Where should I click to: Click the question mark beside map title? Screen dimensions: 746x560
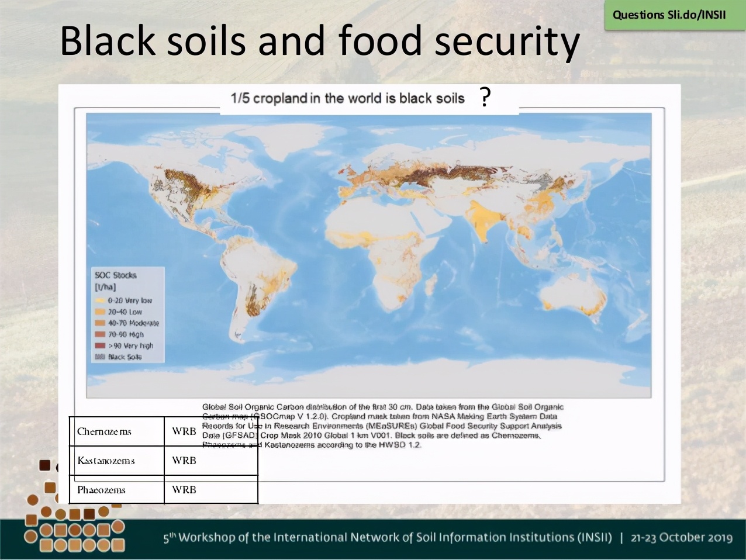(485, 97)
